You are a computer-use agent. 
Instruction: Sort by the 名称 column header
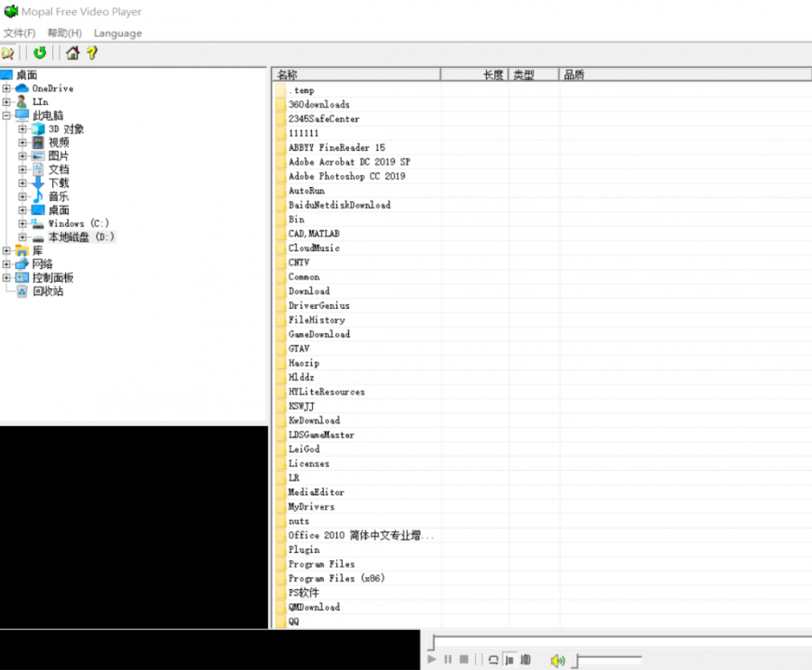point(357,75)
